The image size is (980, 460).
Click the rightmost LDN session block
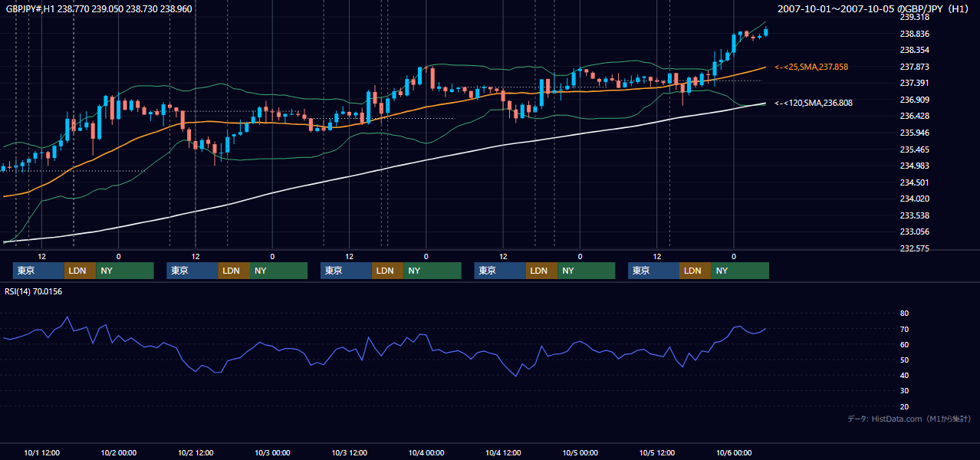point(695,271)
